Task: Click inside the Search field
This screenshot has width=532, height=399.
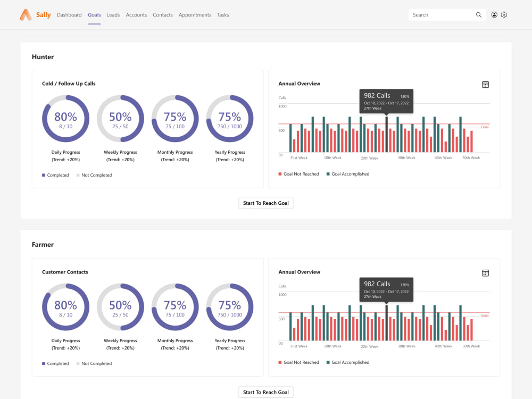Action: click(442, 14)
